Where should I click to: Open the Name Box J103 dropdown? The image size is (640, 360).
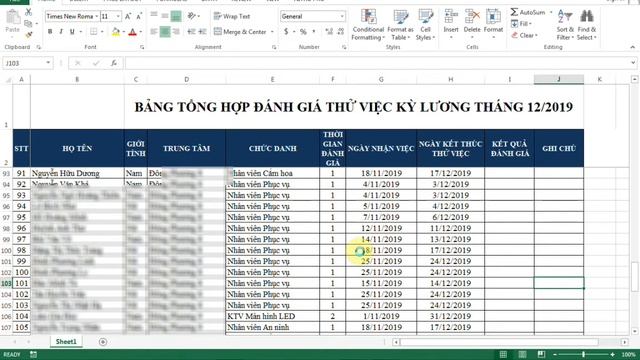tap(48, 63)
